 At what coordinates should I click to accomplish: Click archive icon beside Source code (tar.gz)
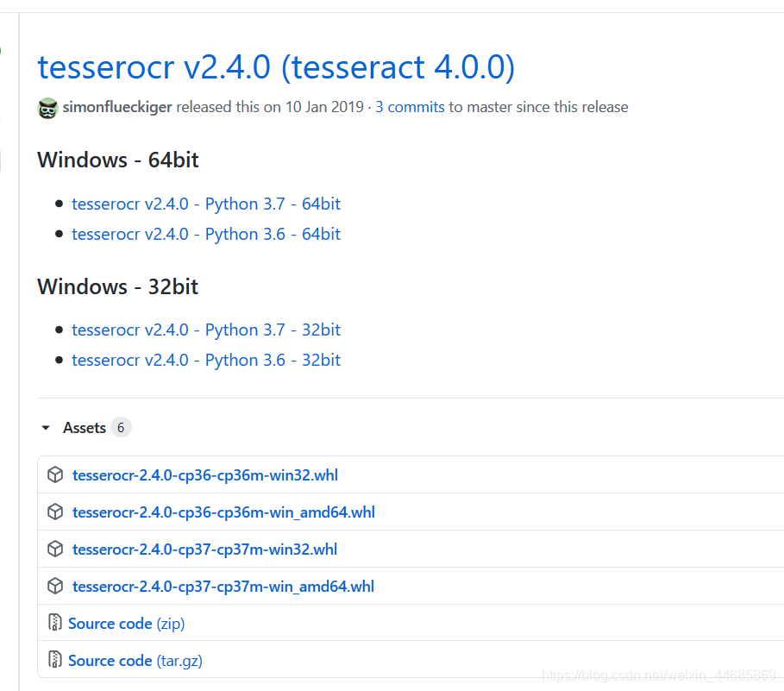pyautogui.click(x=54, y=659)
